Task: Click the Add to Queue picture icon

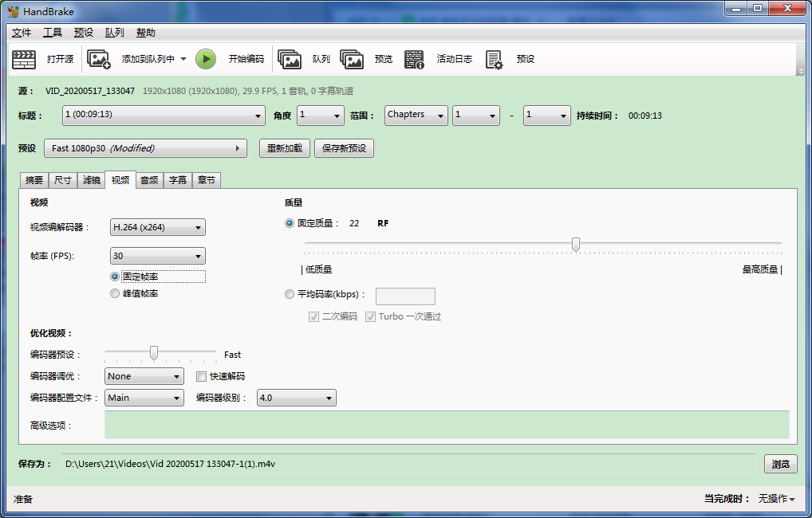Action: tap(99, 59)
